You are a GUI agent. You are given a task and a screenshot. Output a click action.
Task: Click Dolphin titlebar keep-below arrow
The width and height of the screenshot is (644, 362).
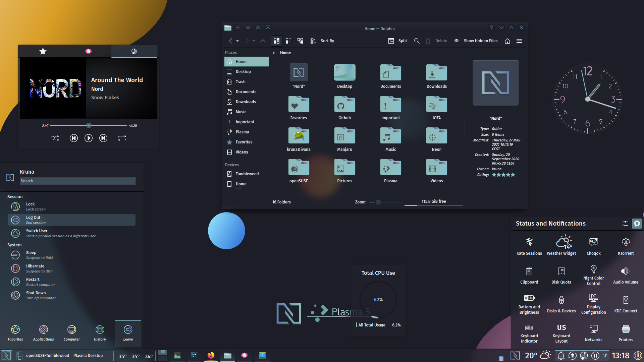pos(248,27)
